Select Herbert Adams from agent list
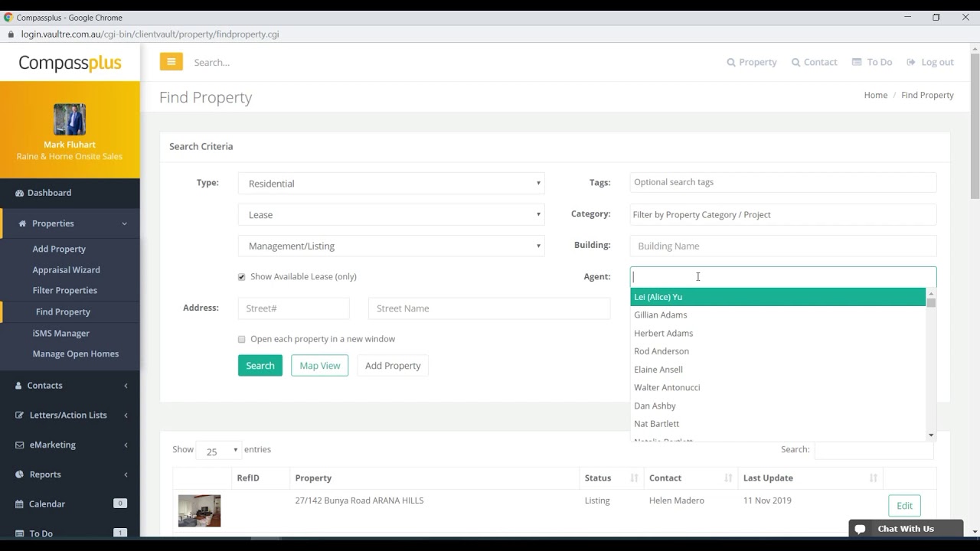This screenshot has height=551, width=980. click(x=778, y=333)
